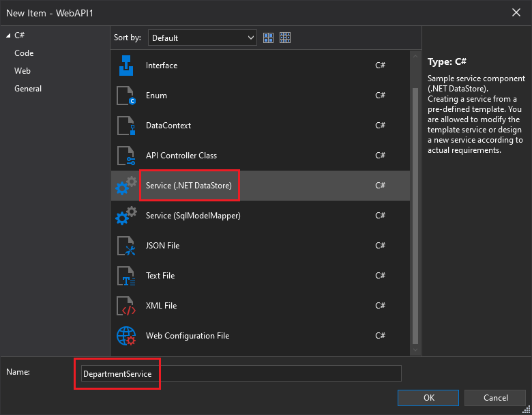Click the Interface template icon
The width and height of the screenshot is (532, 415).
(x=126, y=66)
